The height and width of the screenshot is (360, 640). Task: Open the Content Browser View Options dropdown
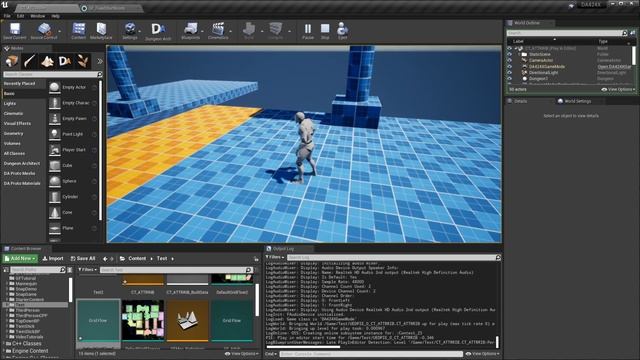242,354
